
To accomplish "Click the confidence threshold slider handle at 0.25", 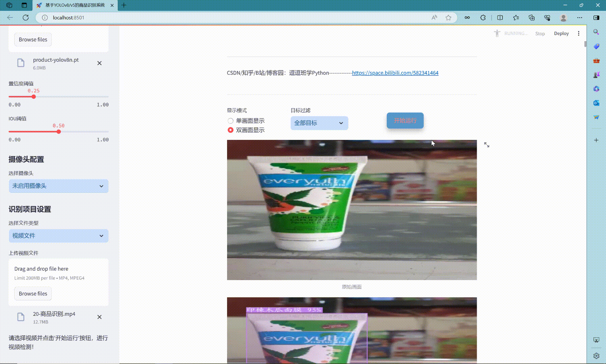I will tap(34, 97).
